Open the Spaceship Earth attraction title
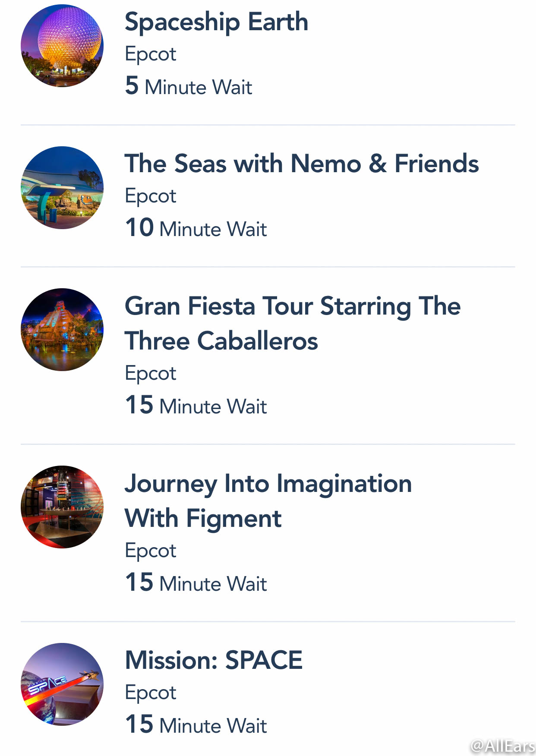Screen dimensions: 536x756 coord(217,22)
